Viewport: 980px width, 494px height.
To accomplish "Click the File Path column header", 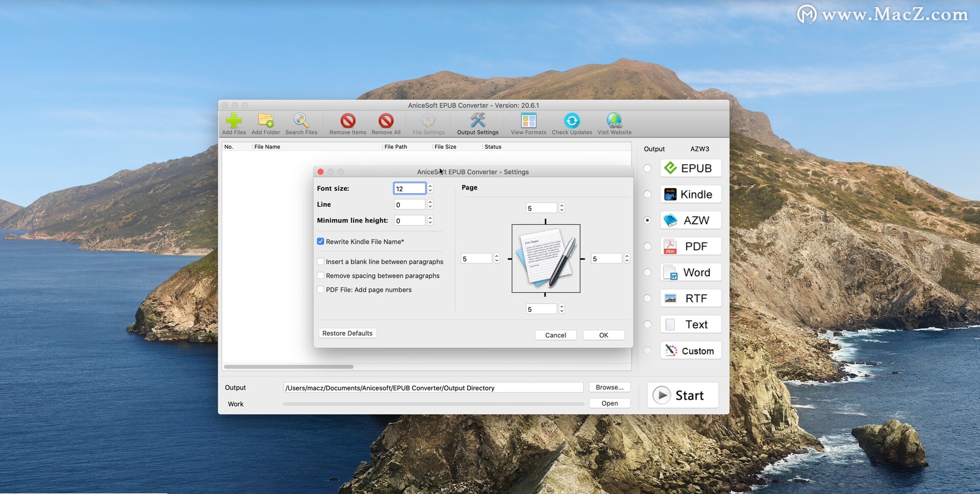I will pyautogui.click(x=407, y=146).
